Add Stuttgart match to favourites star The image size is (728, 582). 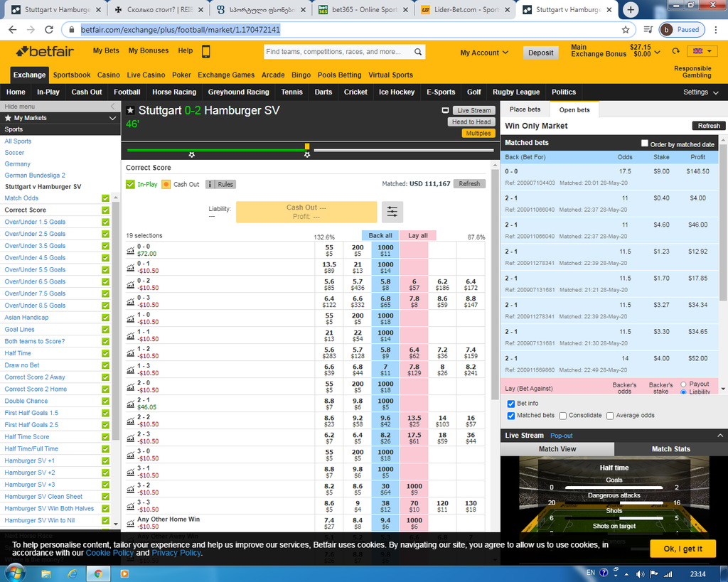click(x=131, y=110)
